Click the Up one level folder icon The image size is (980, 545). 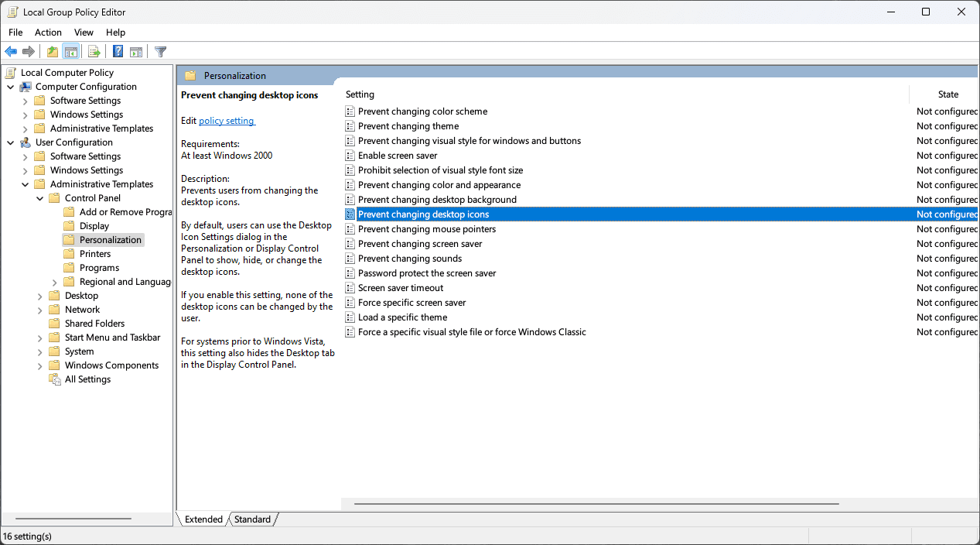coord(52,52)
